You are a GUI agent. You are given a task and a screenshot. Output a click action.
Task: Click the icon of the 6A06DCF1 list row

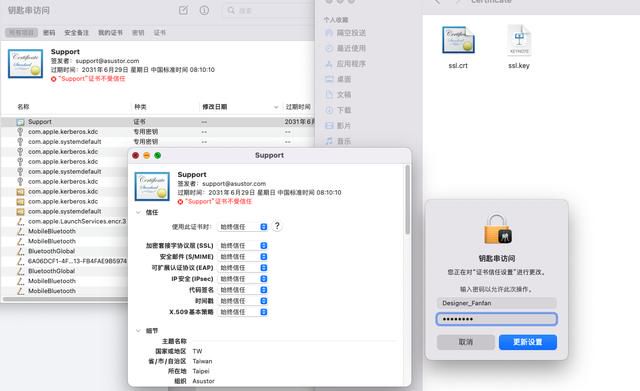pyautogui.click(x=20, y=261)
